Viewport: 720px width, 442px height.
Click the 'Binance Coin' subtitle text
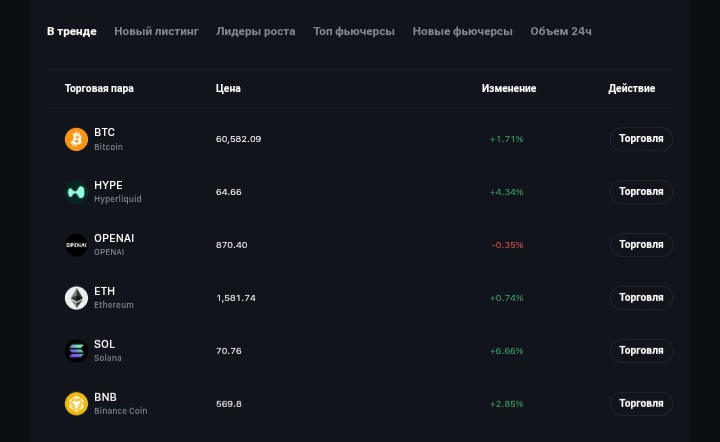click(121, 411)
